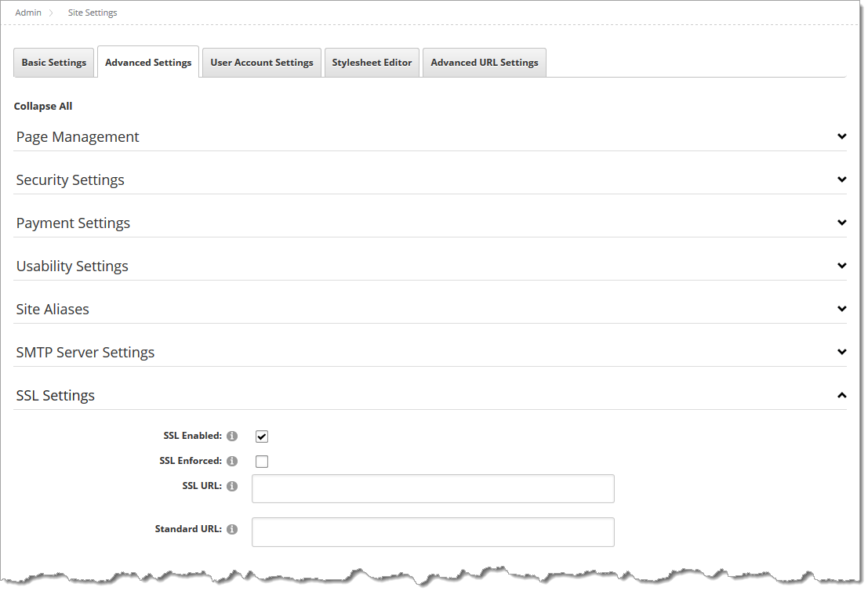868x598 pixels.
Task: Collapse the SSL Settings section
Action: pos(842,395)
